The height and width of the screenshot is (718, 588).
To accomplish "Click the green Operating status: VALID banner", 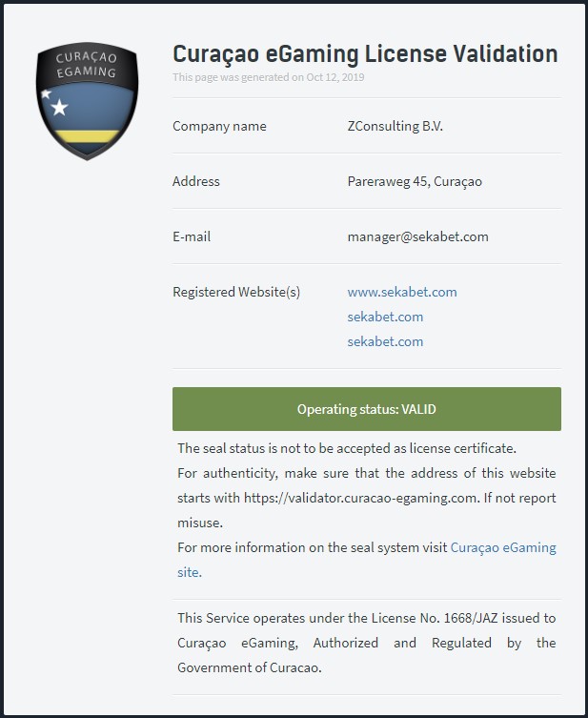I will click(366, 409).
